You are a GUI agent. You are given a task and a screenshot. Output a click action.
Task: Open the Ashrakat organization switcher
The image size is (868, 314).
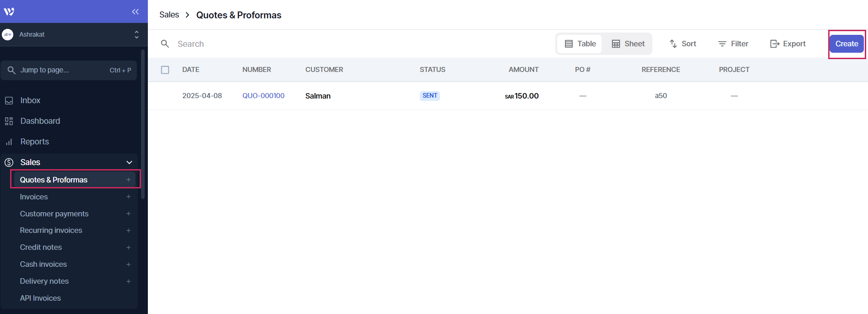(x=71, y=34)
